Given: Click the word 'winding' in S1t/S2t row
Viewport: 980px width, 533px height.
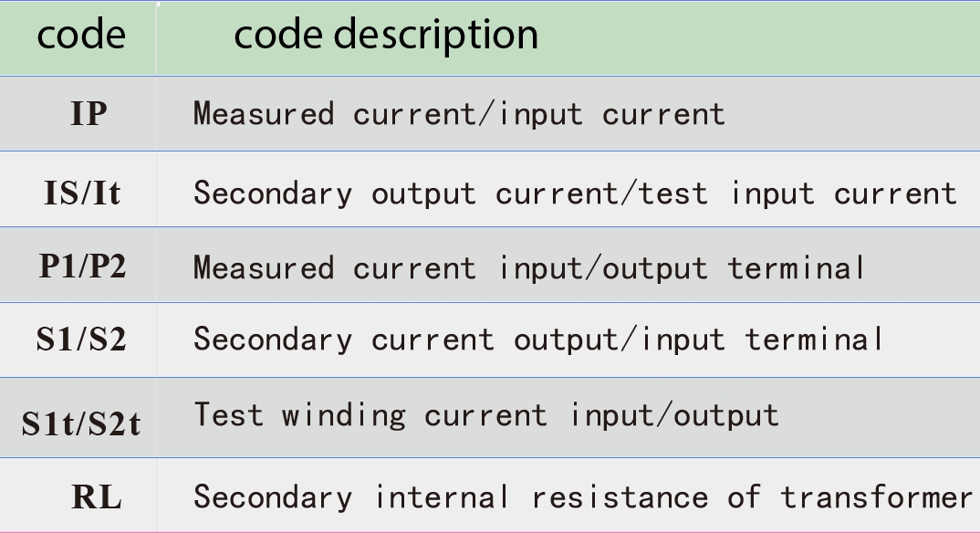Looking at the screenshot, I should 343,415.
